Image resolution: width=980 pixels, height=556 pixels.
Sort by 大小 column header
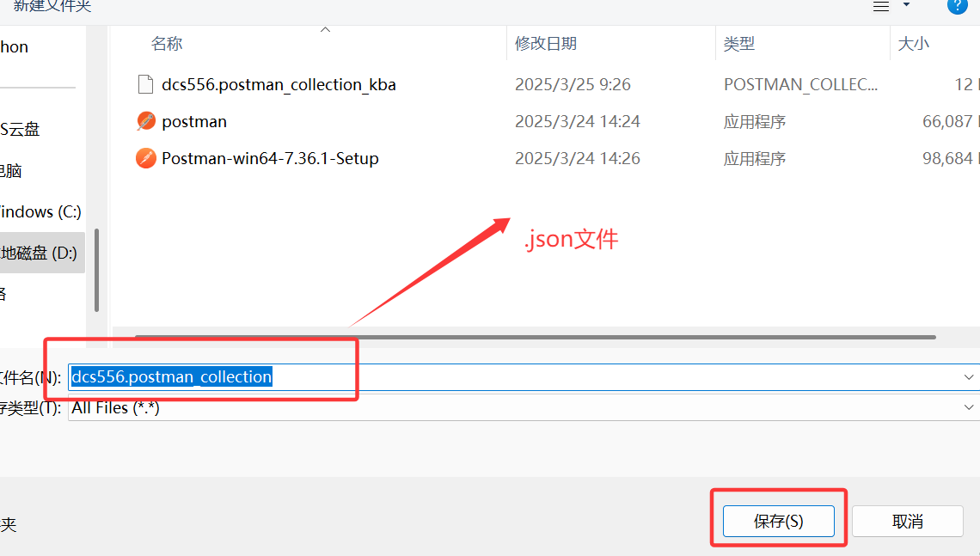[913, 43]
